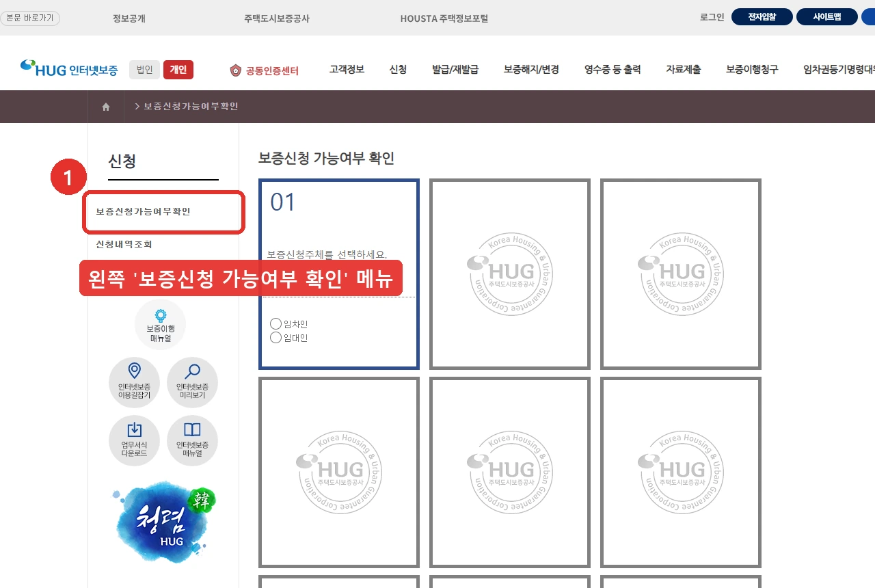Open the 발급/재발급 menu
The width and height of the screenshot is (875, 588).
pos(455,69)
